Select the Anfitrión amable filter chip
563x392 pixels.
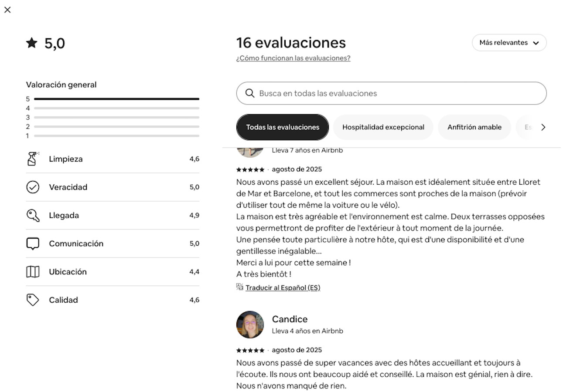pos(474,127)
